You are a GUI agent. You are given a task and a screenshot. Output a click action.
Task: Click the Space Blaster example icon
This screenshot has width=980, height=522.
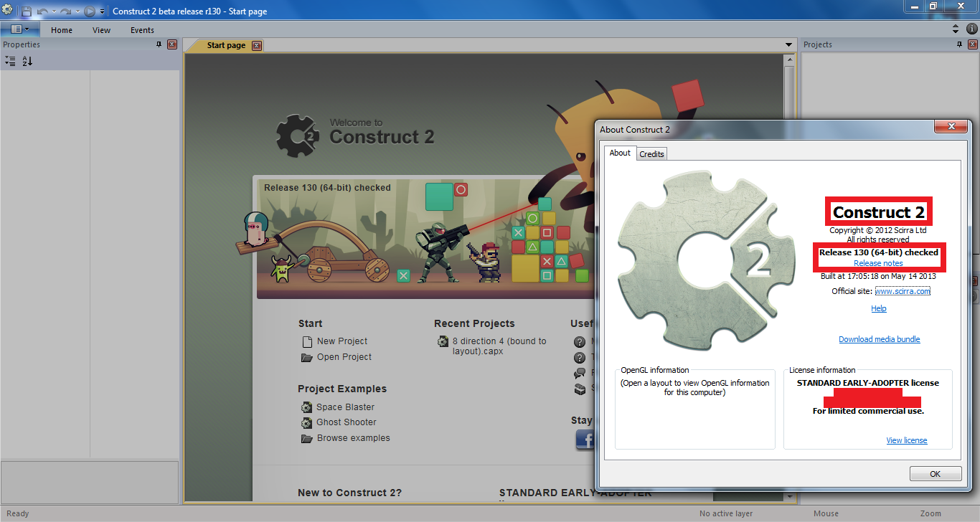pyautogui.click(x=307, y=407)
